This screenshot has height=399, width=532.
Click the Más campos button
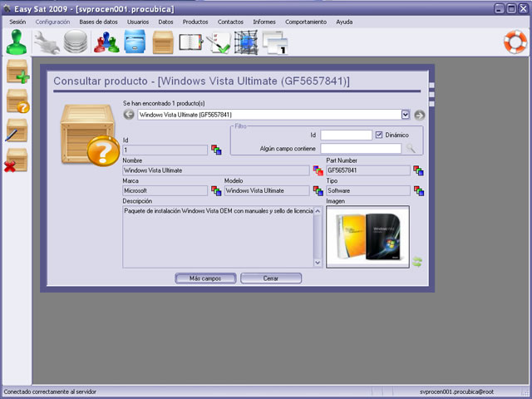tap(205, 278)
